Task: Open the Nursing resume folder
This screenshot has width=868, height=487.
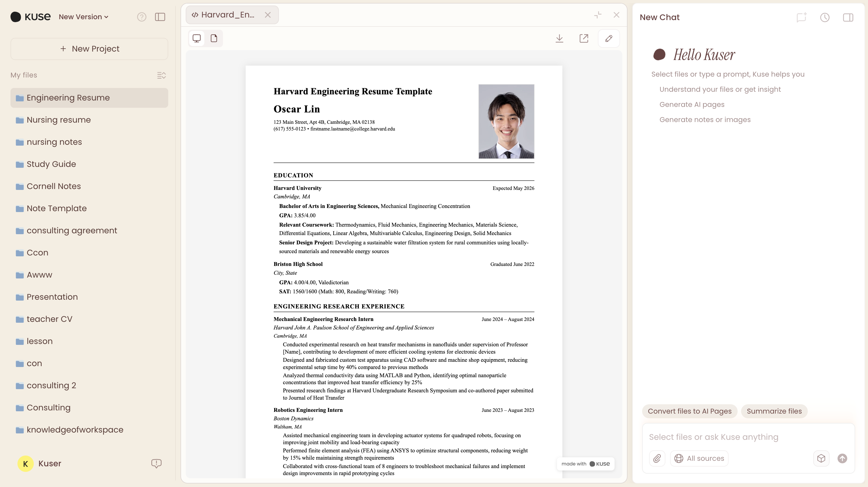Action: click(59, 120)
